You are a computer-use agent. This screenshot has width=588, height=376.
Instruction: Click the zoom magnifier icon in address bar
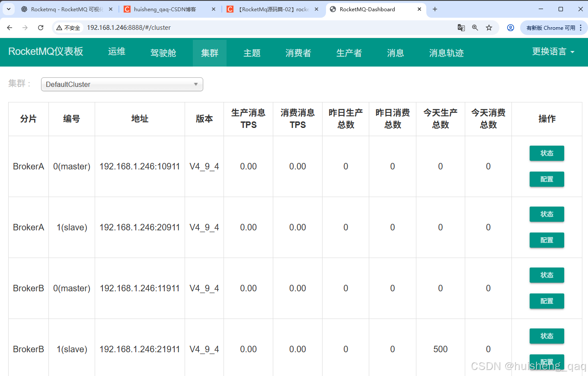[x=475, y=28]
